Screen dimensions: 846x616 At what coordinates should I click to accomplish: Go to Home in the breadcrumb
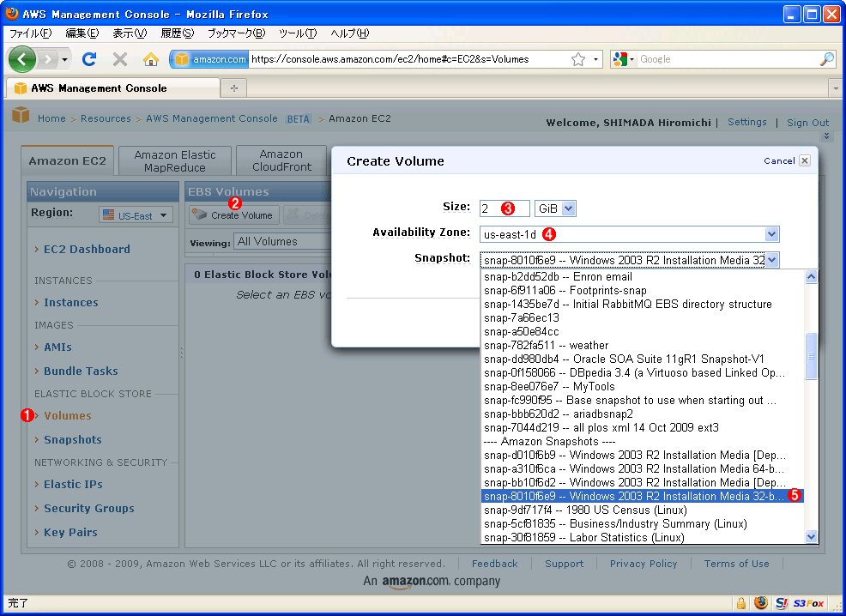[51, 118]
